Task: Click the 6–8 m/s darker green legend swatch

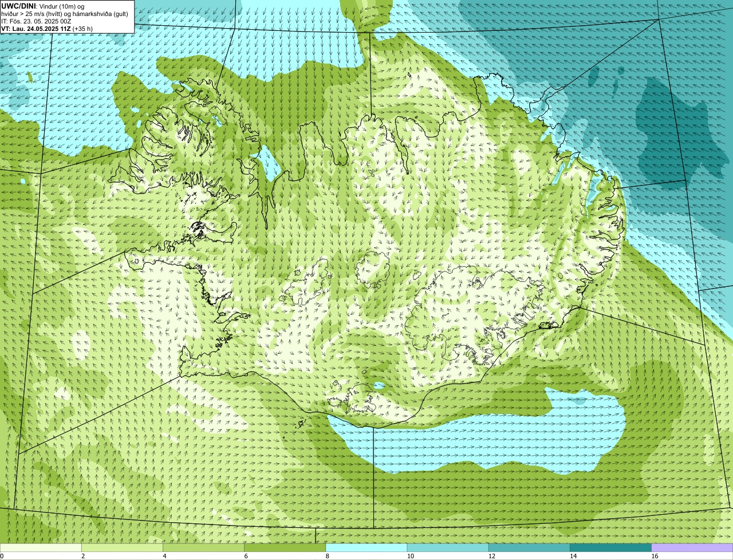Action: click(x=285, y=547)
